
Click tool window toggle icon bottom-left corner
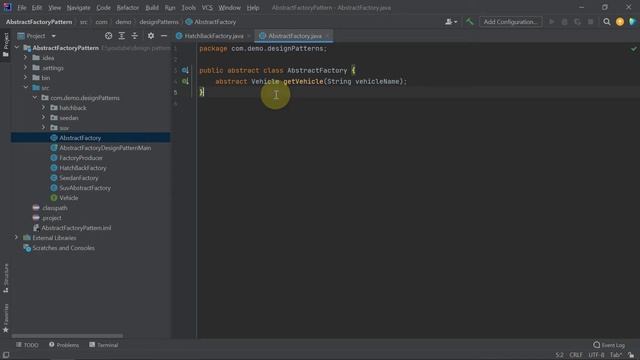[6, 355]
